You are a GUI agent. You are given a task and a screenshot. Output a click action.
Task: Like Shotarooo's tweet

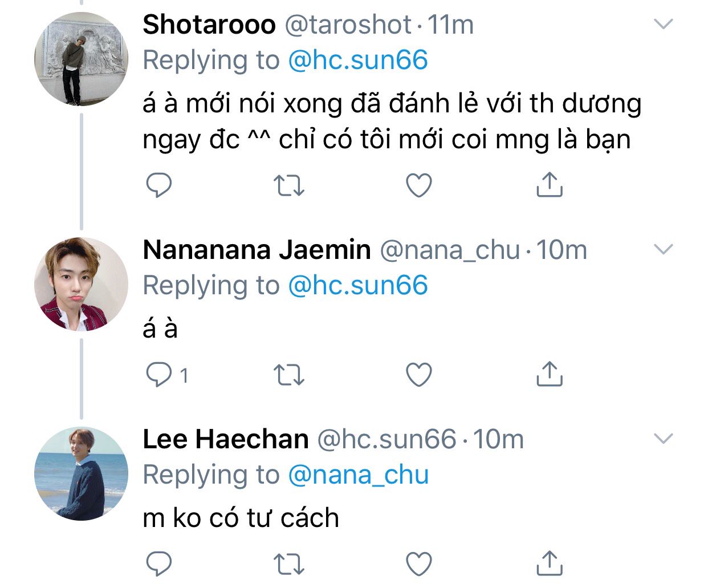tap(419, 185)
